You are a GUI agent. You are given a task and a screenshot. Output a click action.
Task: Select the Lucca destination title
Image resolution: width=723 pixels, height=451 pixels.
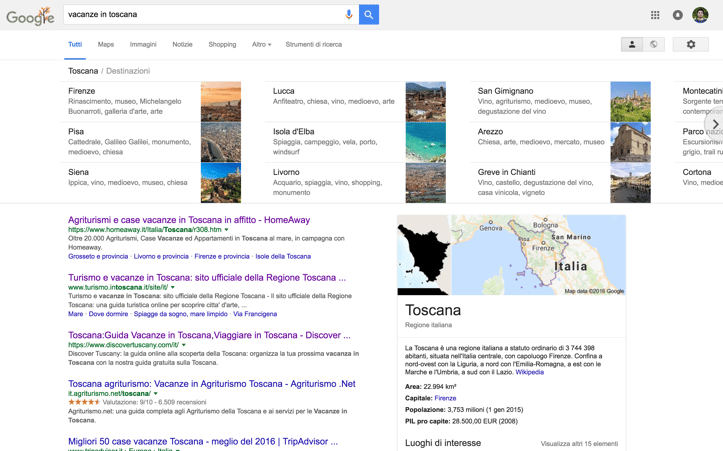[x=284, y=91]
